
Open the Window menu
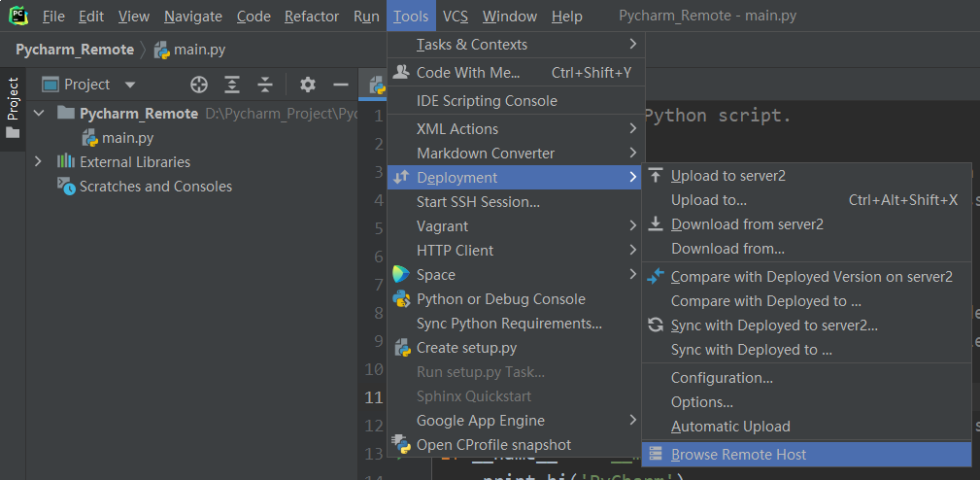(x=509, y=17)
